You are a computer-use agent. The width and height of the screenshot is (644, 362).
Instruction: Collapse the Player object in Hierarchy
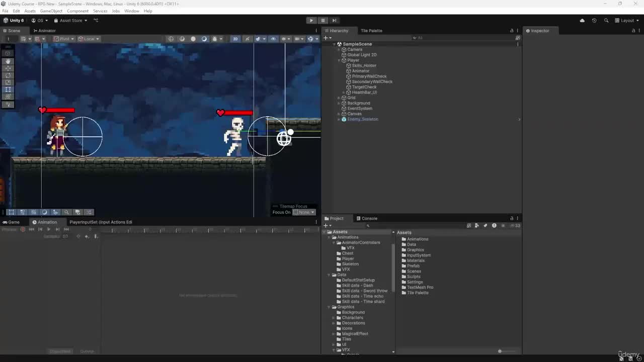point(339,60)
